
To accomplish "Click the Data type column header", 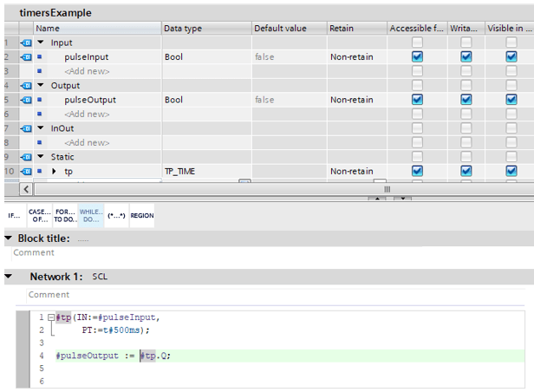I will pos(206,29).
